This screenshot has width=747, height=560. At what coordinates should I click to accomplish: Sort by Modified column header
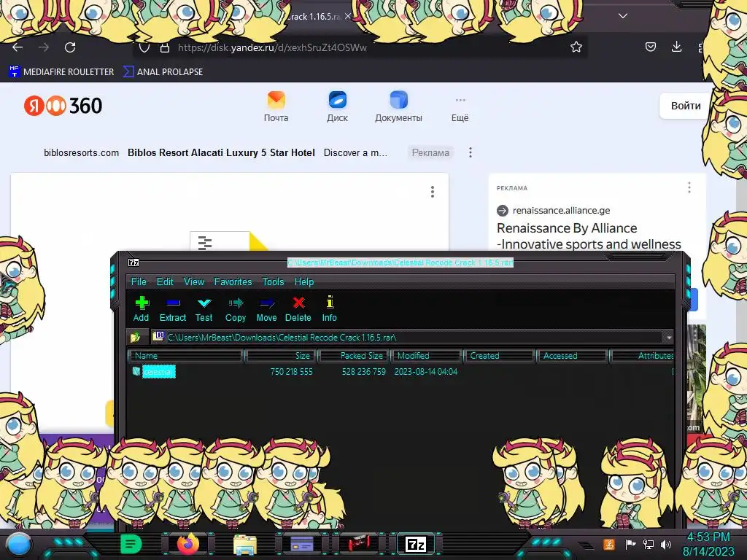pyautogui.click(x=426, y=356)
